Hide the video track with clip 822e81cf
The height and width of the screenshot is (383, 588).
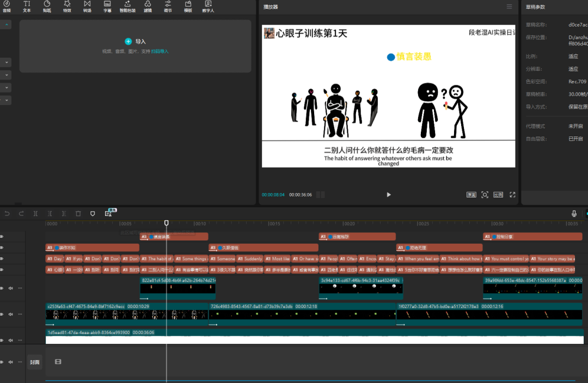coord(2,288)
